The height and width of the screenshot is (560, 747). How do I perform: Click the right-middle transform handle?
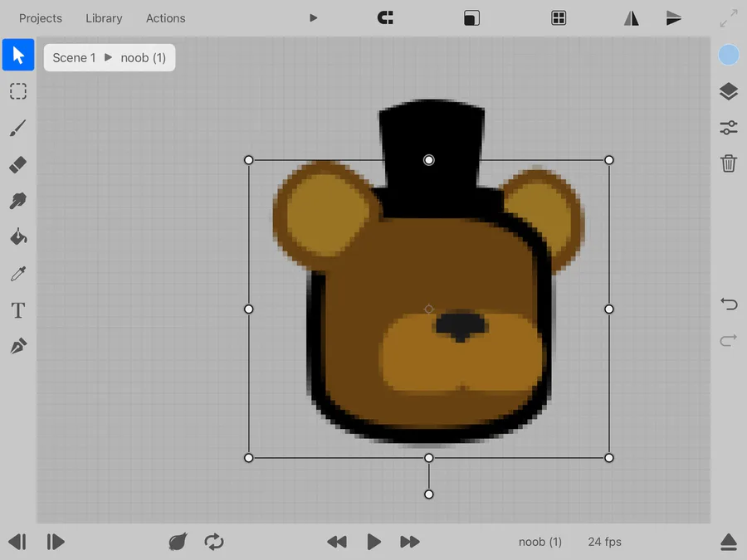[609, 309]
